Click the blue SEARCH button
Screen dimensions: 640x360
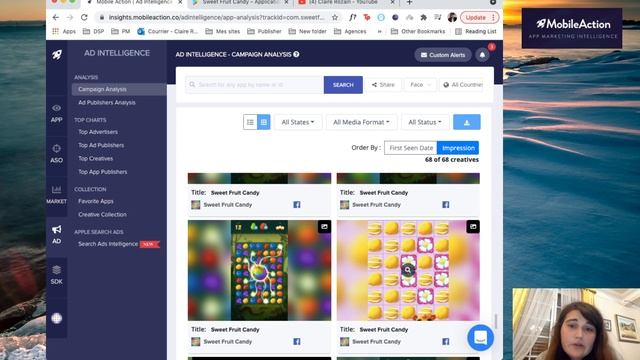[x=343, y=85]
